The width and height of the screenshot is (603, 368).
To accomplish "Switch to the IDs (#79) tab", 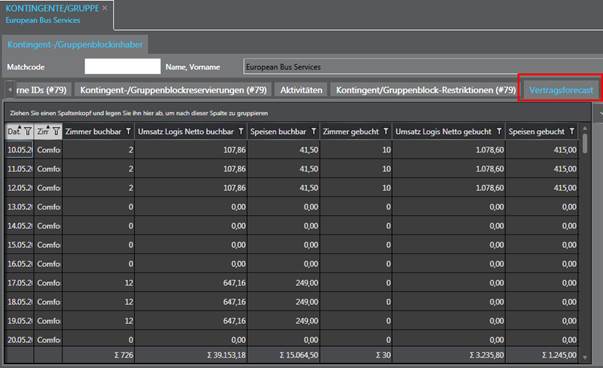I will pos(42,90).
